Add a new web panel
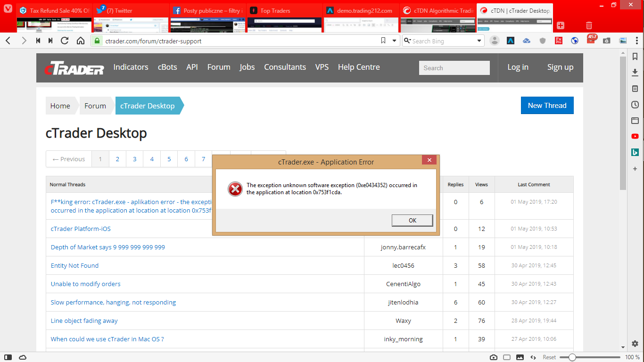The image size is (644, 362). pyautogui.click(x=635, y=169)
